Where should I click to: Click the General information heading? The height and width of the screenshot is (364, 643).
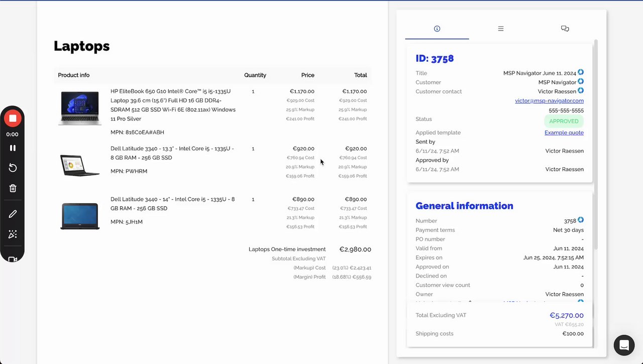click(x=464, y=206)
